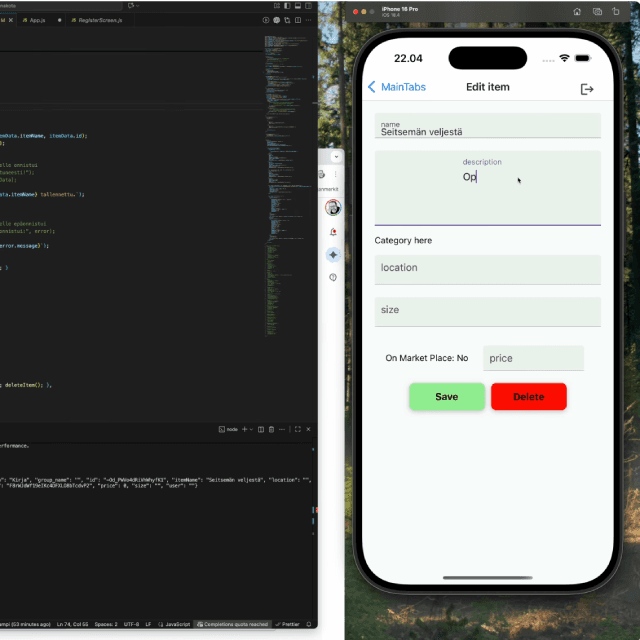Go back to MainTabs screen
This screenshot has height=640, width=640.
click(x=397, y=87)
